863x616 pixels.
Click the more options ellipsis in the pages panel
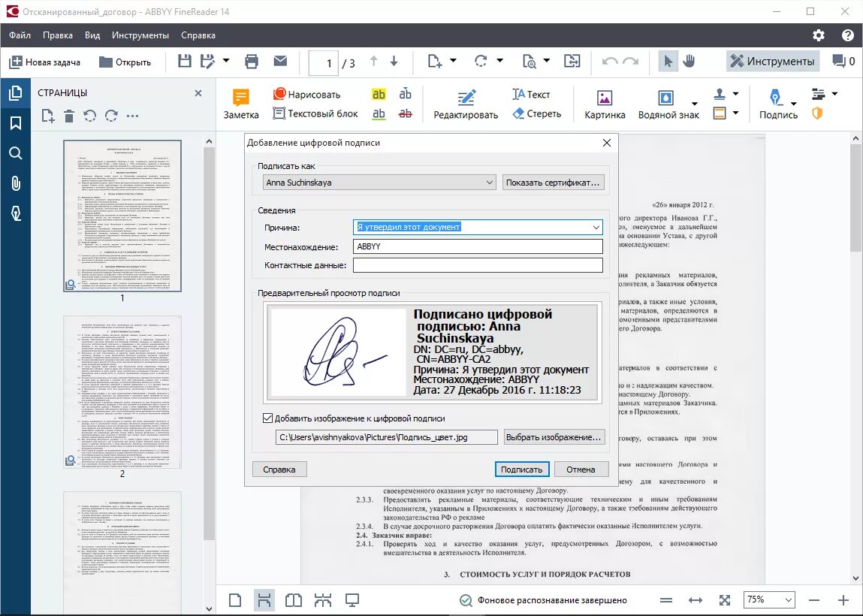click(x=132, y=116)
